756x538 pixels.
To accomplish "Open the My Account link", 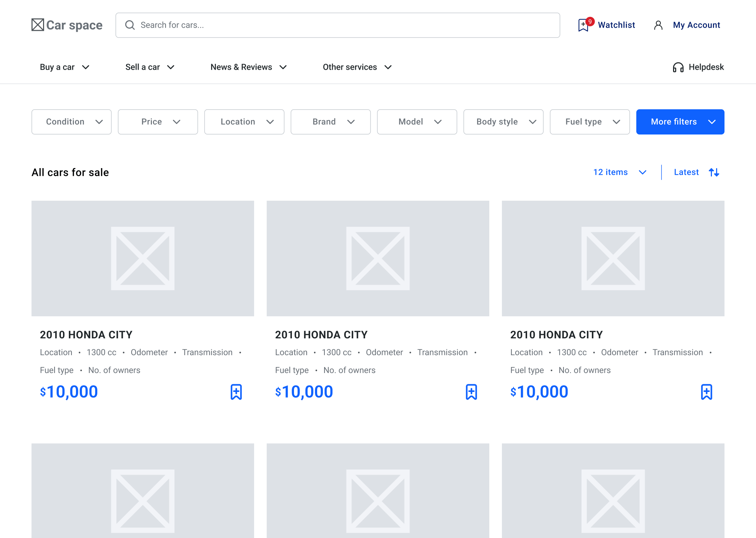I will click(x=696, y=25).
